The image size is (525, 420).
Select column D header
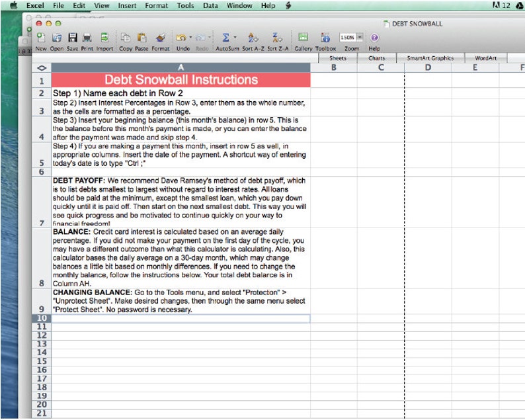(x=428, y=67)
